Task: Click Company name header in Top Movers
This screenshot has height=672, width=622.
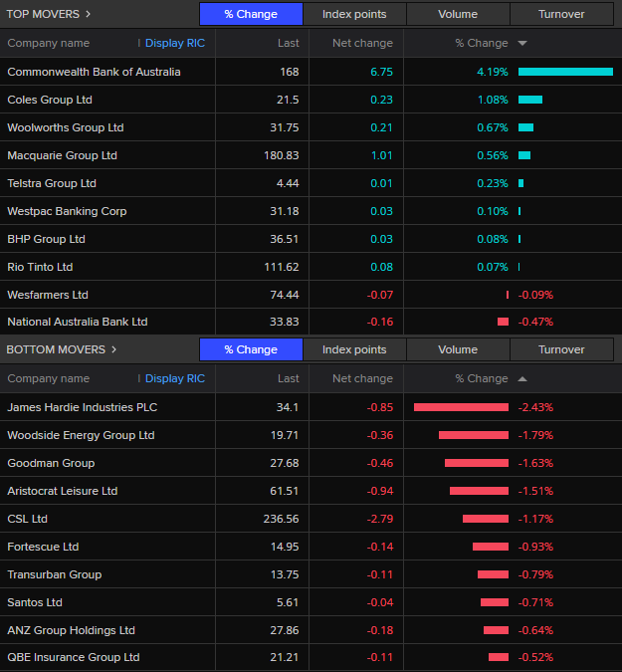Action: [49, 43]
